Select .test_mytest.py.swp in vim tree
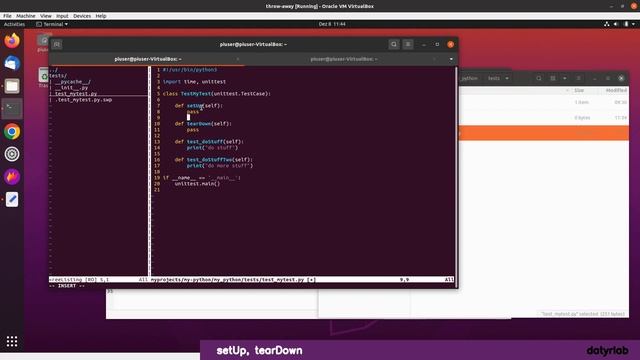Screen dimensions: 640x360 (x=83, y=100)
